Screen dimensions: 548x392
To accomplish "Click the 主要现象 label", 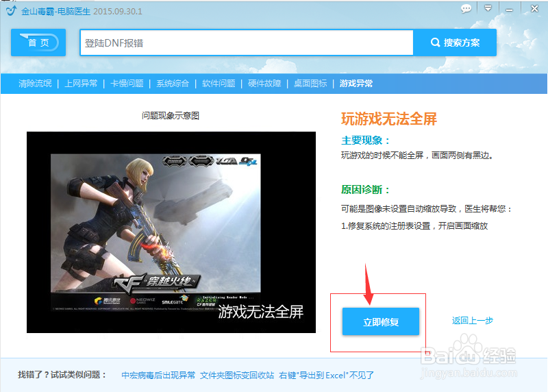I will (366, 140).
